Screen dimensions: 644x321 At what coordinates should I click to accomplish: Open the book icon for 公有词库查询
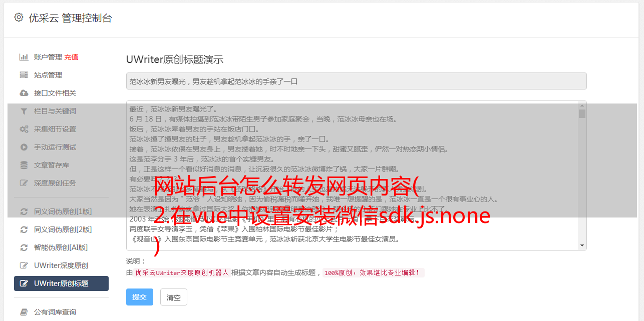tap(24, 312)
